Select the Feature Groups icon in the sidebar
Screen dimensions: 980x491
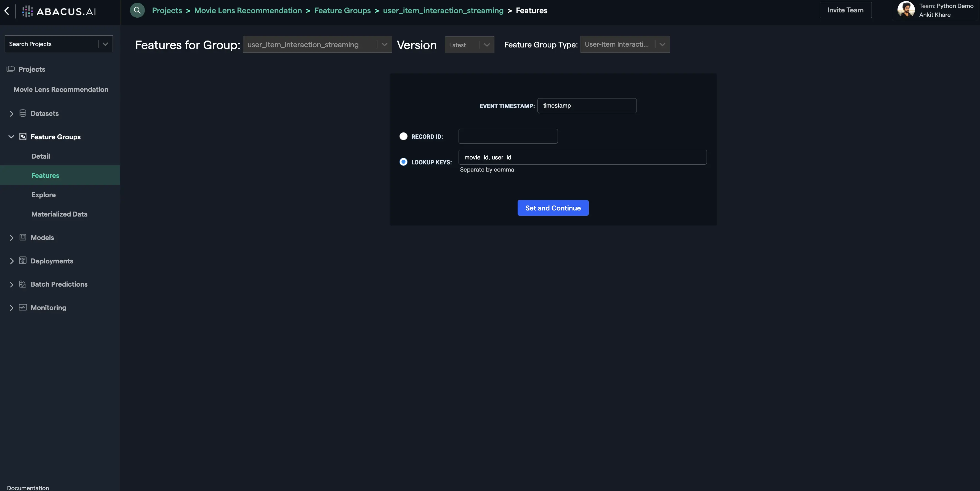[x=23, y=137]
